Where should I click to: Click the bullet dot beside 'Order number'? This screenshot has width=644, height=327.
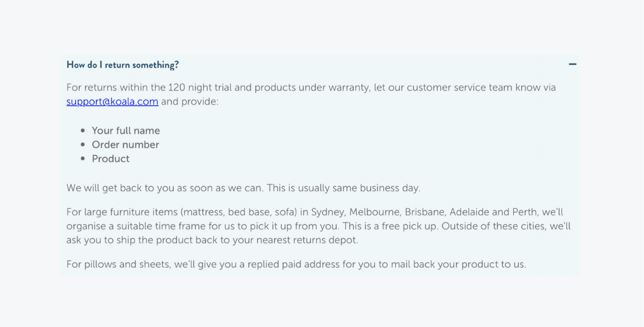pyautogui.click(x=83, y=145)
